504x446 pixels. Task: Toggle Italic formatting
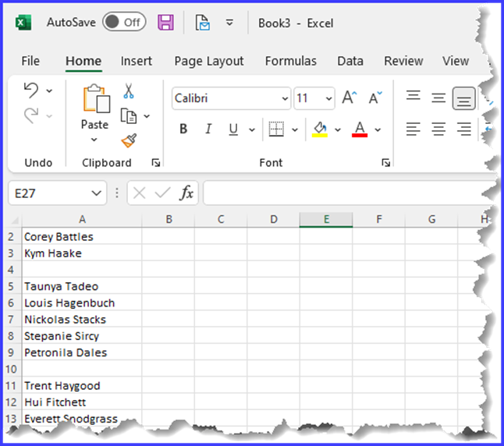click(208, 129)
